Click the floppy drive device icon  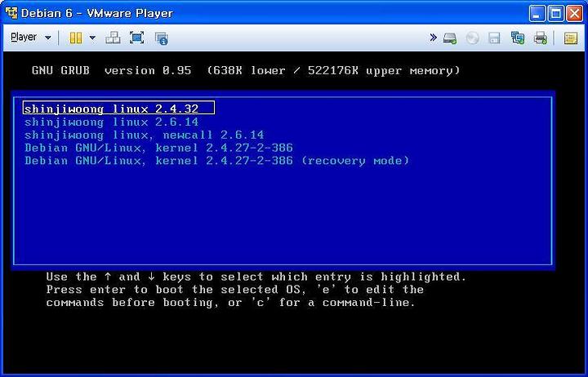494,38
